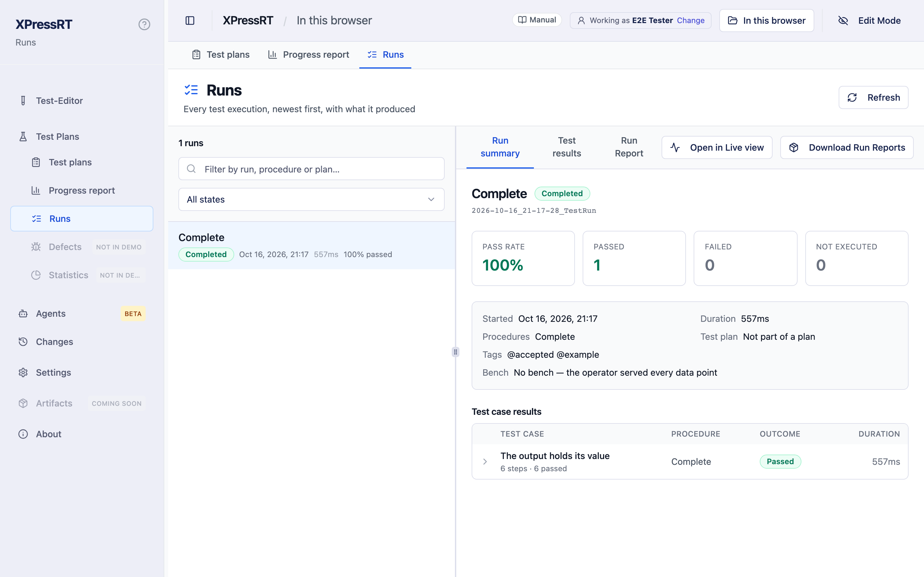Click the help question mark icon

click(x=144, y=24)
